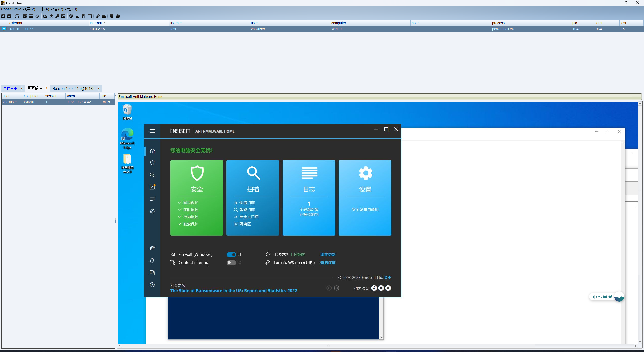Open the screenshots picture toolbar icon
The height and width of the screenshot is (352, 644).
pyautogui.click(x=63, y=16)
